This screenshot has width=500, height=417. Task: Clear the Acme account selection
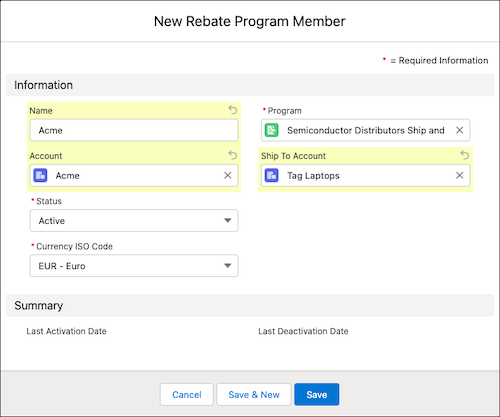pyautogui.click(x=228, y=175)
